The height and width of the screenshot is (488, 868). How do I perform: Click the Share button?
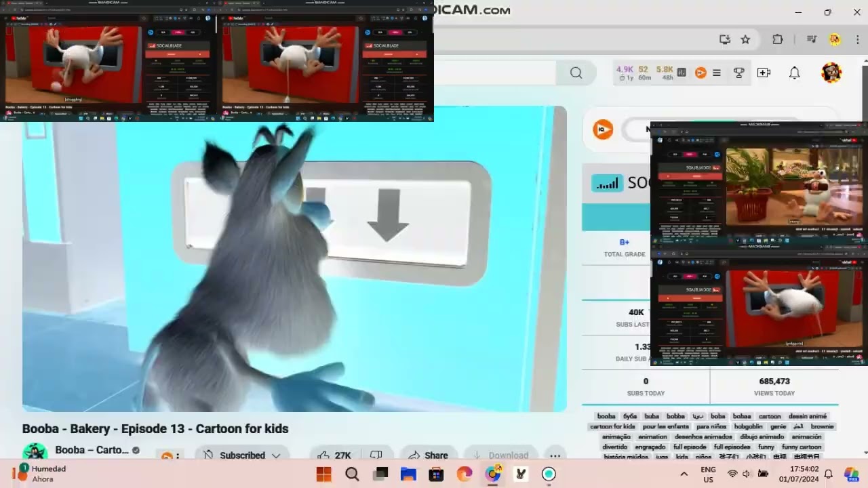[x=427, y=455]
